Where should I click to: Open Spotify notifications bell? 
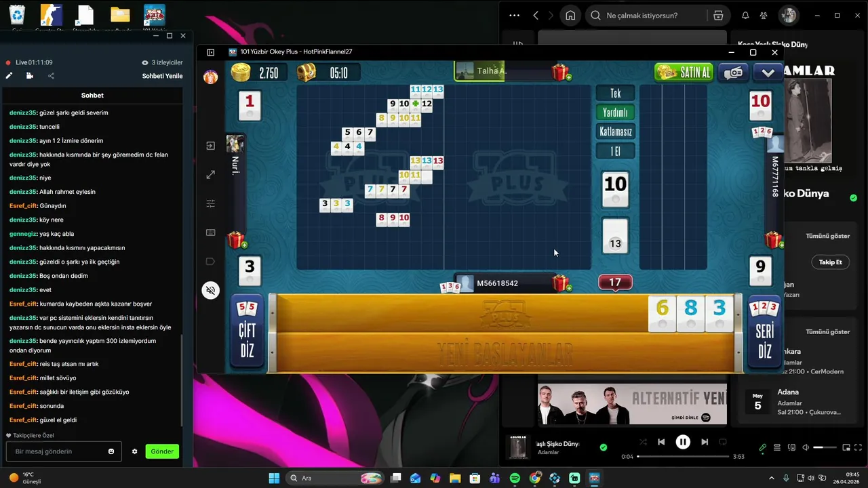coord(745,16)
